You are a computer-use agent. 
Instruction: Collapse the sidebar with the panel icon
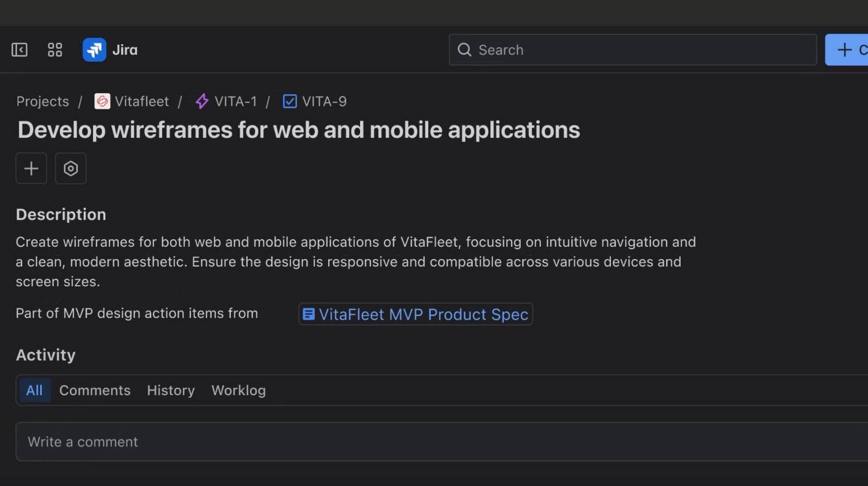[x=20, y=50]
